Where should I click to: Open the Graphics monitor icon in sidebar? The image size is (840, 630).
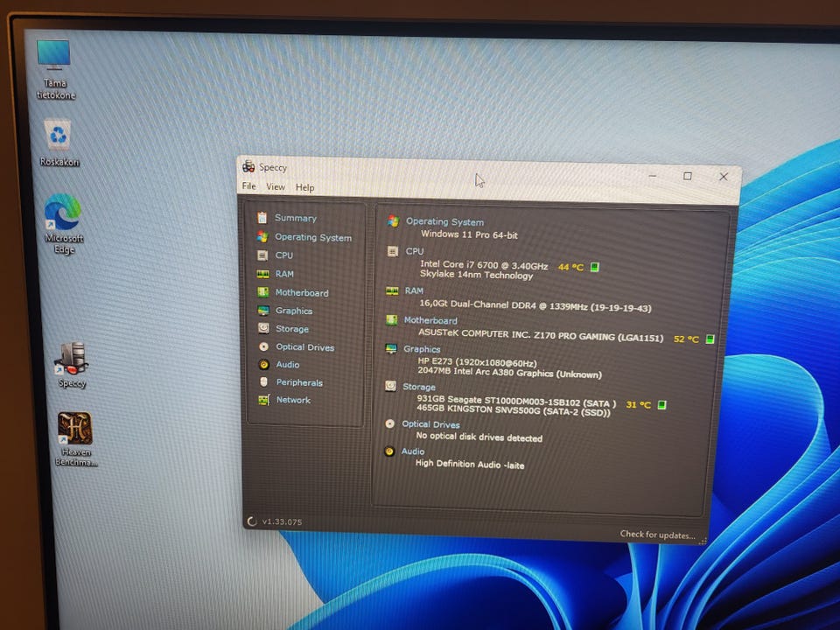point(263,310)
